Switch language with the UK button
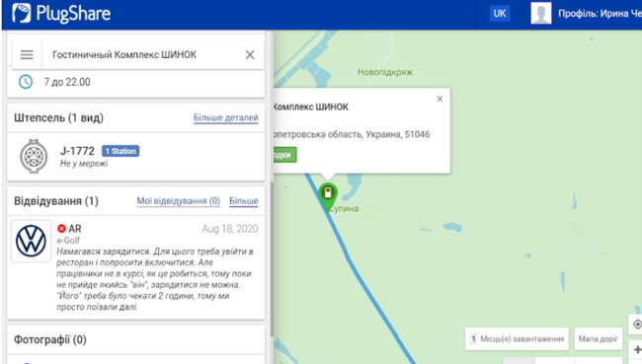Viewport: 642px width, 364px height. 500,13
